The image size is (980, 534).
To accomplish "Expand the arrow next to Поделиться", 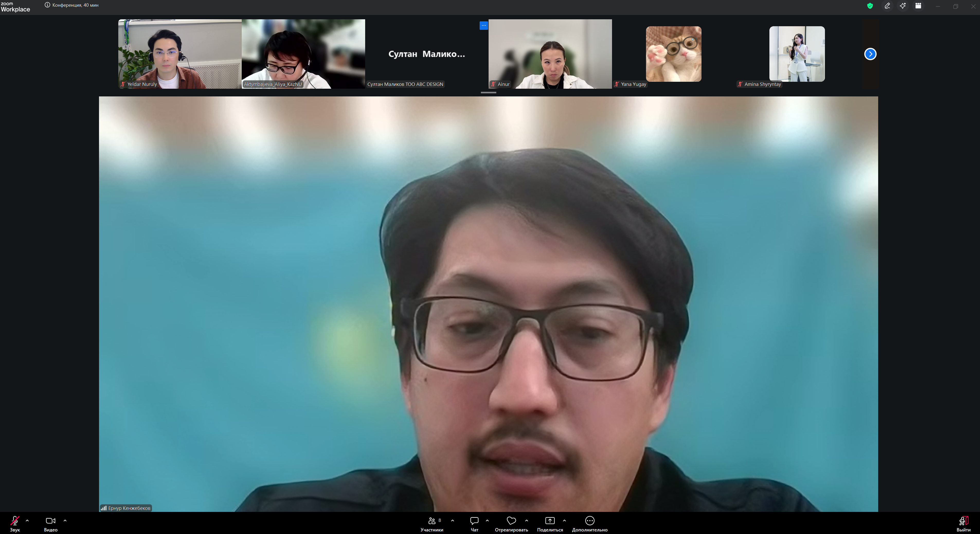I will (x=564, y=520).
